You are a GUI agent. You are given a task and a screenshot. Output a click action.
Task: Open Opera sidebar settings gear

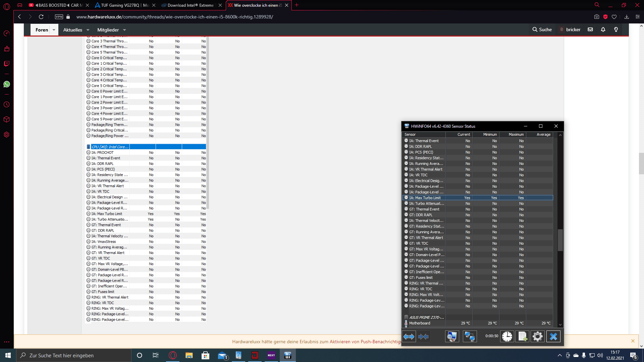tap(7, 135)
